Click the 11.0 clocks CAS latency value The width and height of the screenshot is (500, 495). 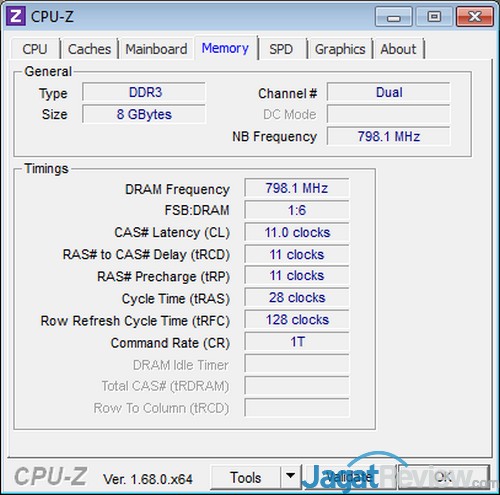coord(297,232)
